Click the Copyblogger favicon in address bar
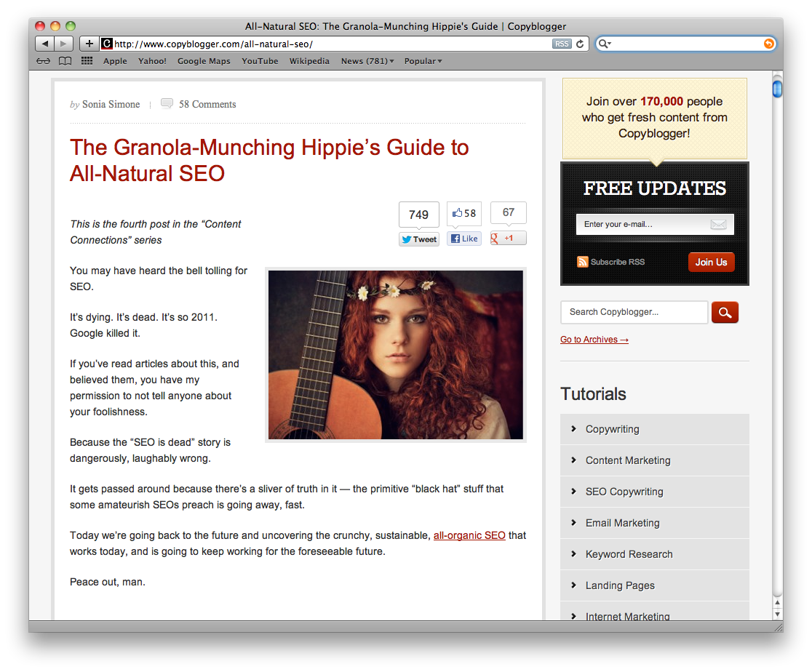The width and height of the screenshot is (812, 672). 107,44
